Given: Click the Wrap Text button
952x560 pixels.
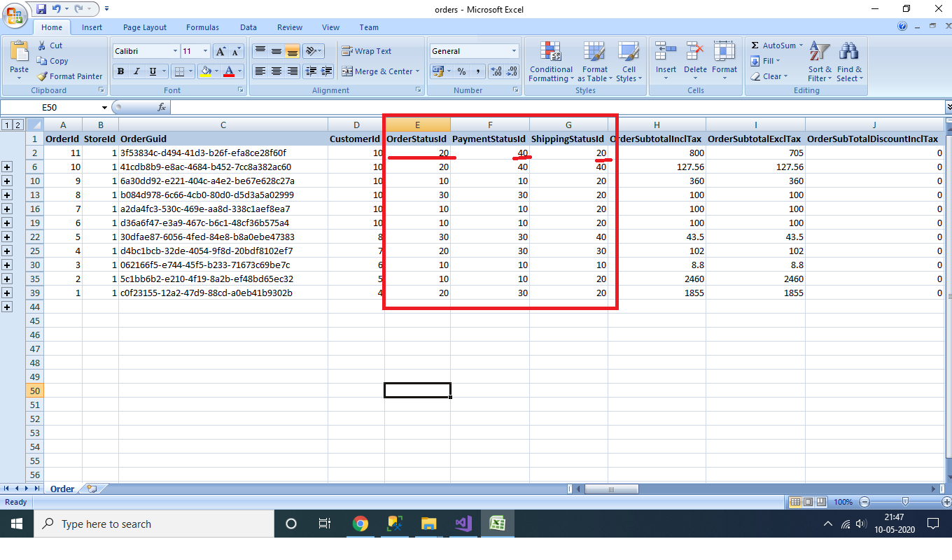Looking at the screenshot, I should [x=366, y=51].
